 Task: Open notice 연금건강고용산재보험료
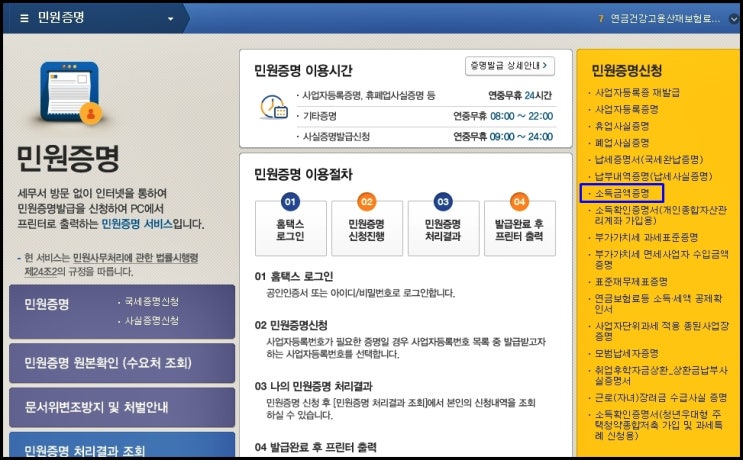665,19
